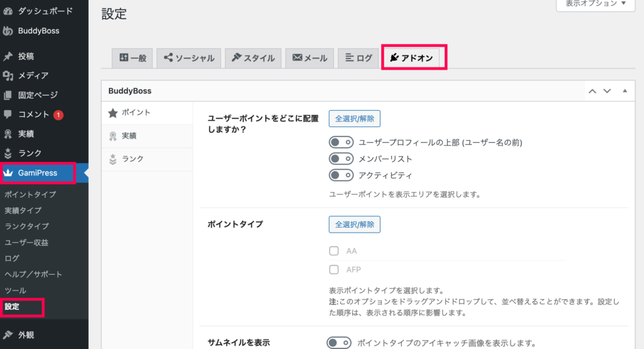Tick the AA point type checkbox
644x349 pixels.
[334, 251]
